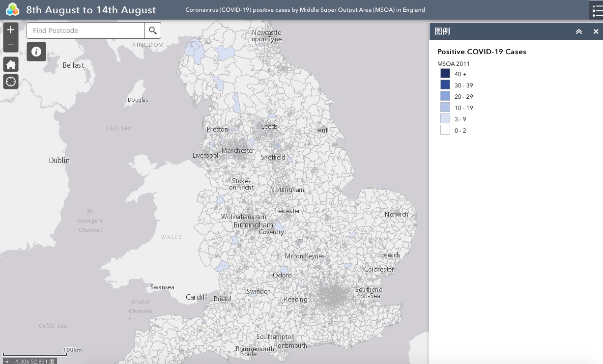Viewport: 603px width, 364px height.
Task: Zoom in on the map
Action: click(x=11, y=30)
